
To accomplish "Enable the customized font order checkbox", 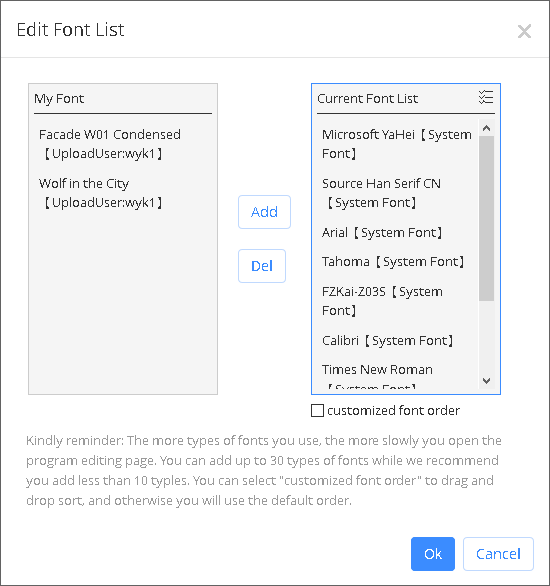I will click(317, 410).
